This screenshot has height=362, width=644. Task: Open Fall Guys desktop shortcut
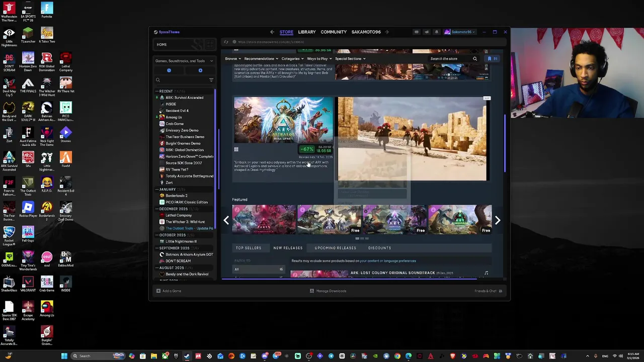pos(28,234)
